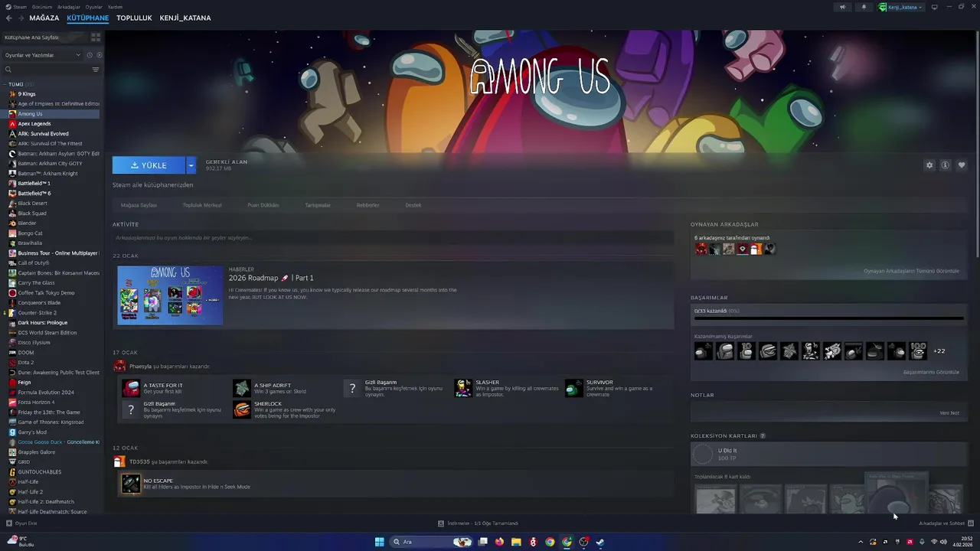Image resolution: width=980 pixels, height=551 pixels.
Task: Open Firefox from taskbar
Action: [x=499, y=542]
